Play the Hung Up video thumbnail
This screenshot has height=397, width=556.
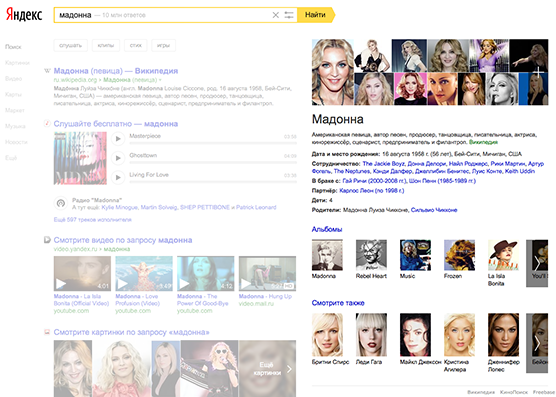click(x=267, y=274)
